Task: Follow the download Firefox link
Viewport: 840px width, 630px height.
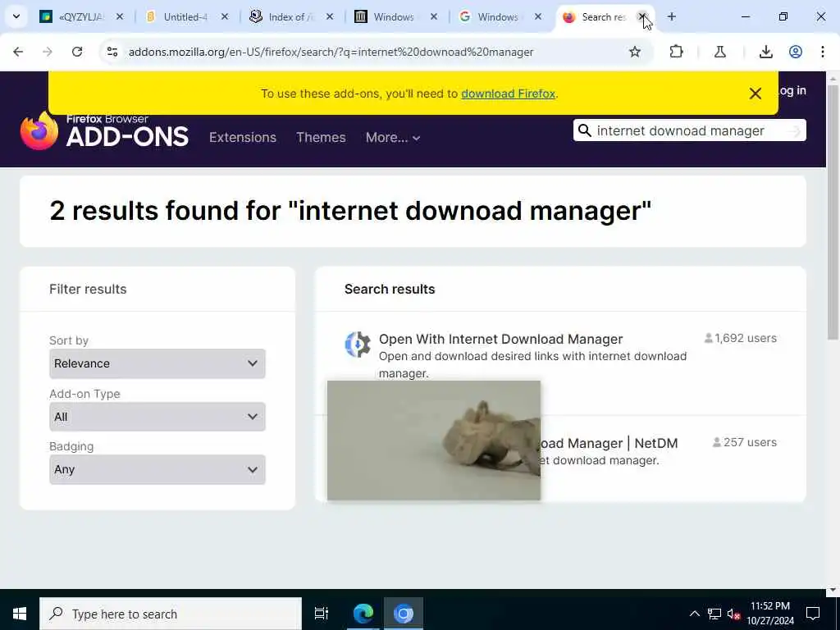Action: point(508,94)
